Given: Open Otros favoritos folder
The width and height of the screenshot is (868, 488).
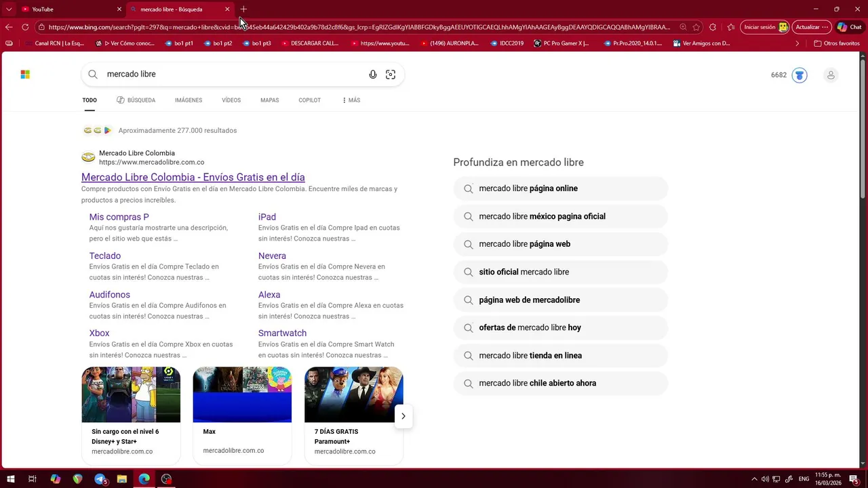Looking at the screenshot, I should coord(836,43).
